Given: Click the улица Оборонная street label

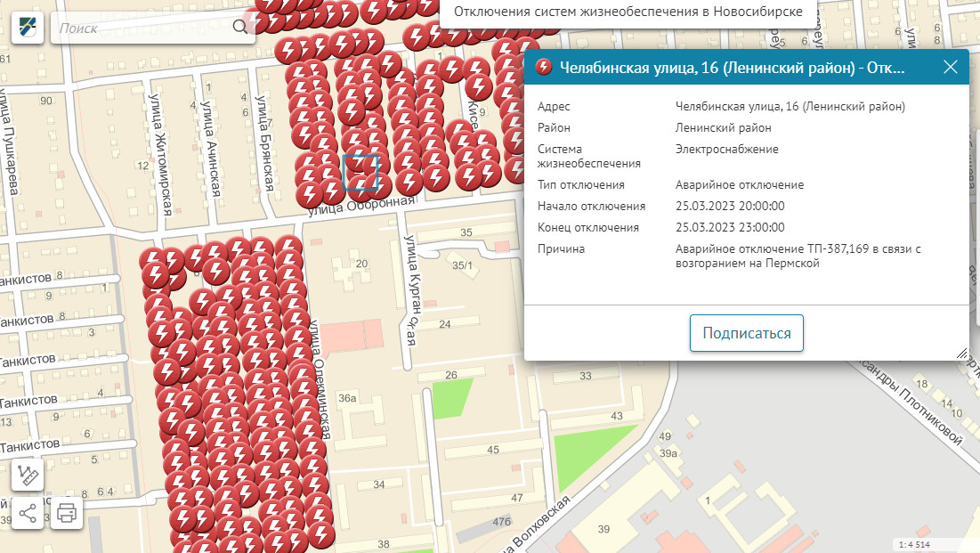Looking at the screenshot, I should tap(360, 207).
